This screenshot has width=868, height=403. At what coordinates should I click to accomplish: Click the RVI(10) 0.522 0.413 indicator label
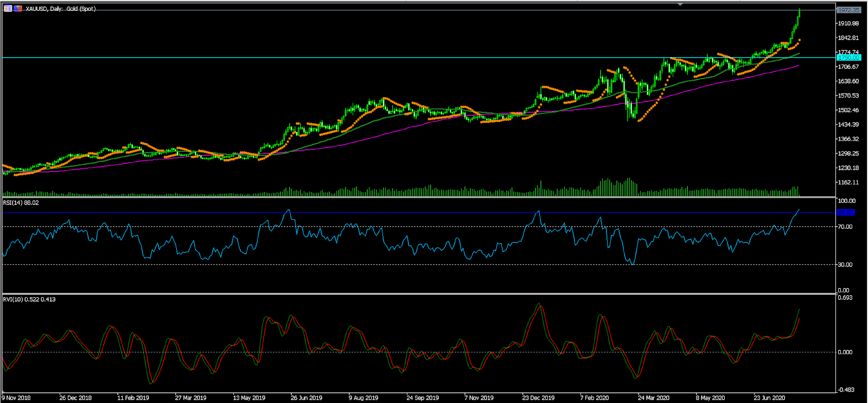point(29,299)
